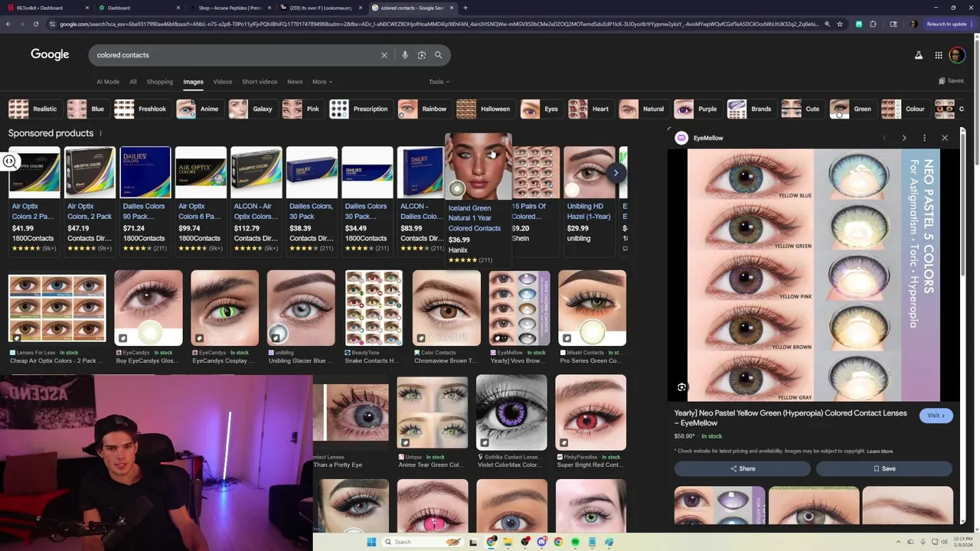Screen dimensions: 980x551
Task: Open the More search filters dropdown
Action: point(322,82)
